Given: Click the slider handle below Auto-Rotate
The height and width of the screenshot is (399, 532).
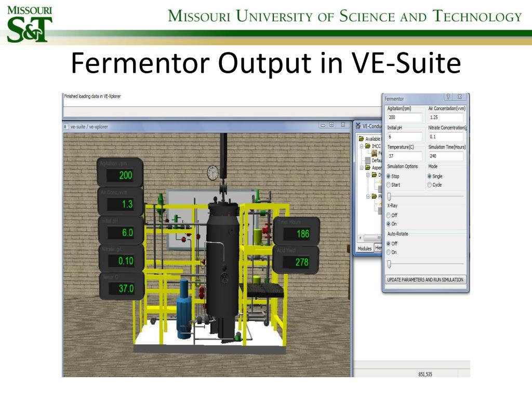Looking at the screenshot, I should 389,264.
